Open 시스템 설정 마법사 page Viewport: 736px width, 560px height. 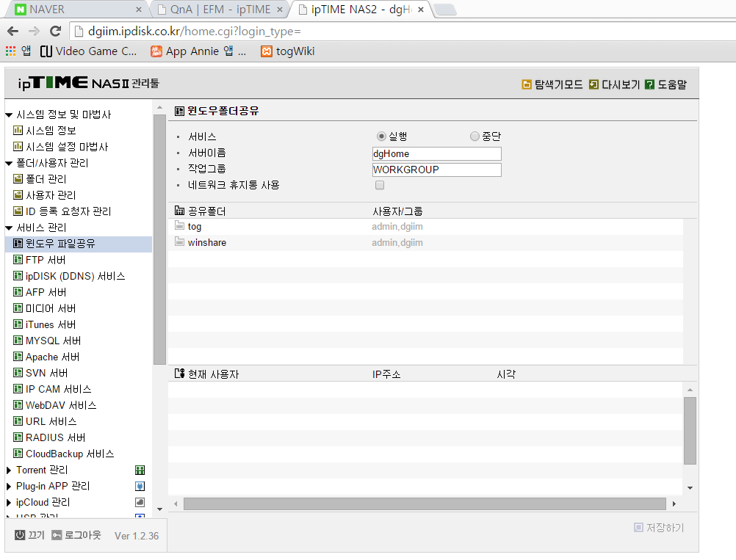tap(67, 147)
